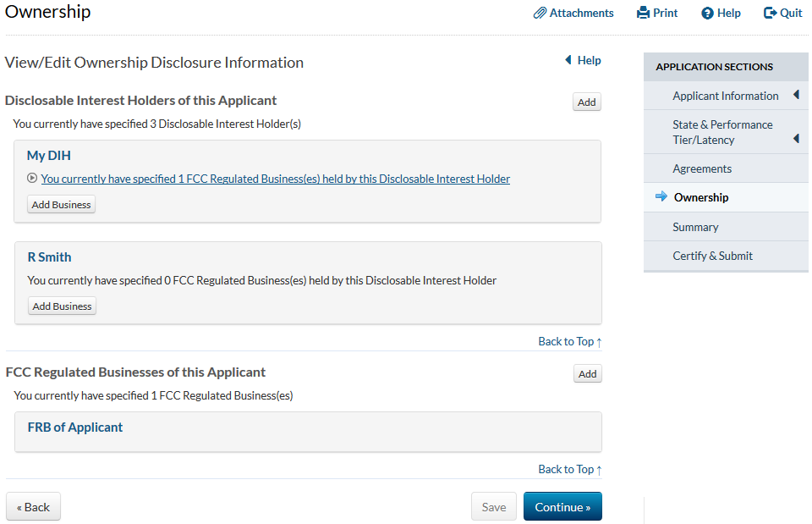Open the FRB of Applicant entry

tap(75, 427)
